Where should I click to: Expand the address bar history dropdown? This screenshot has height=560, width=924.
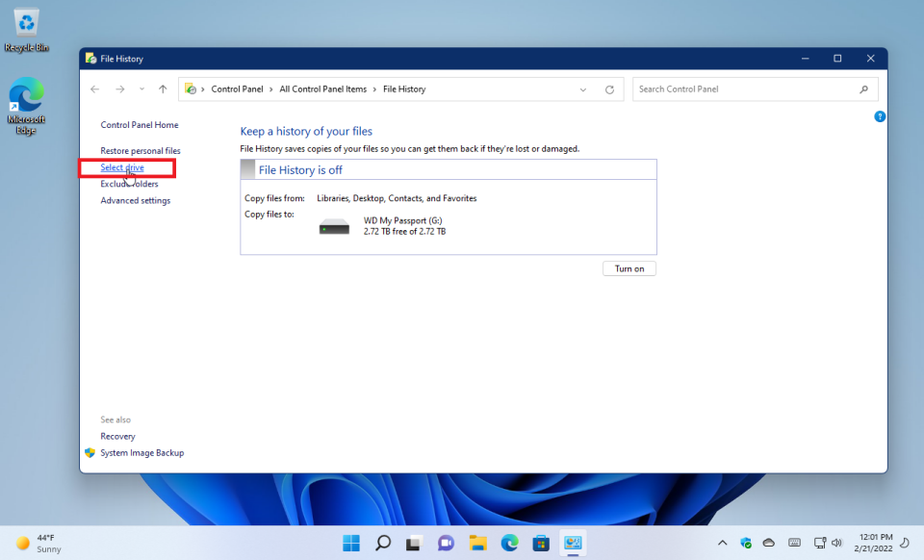click(x=582, y=89)
